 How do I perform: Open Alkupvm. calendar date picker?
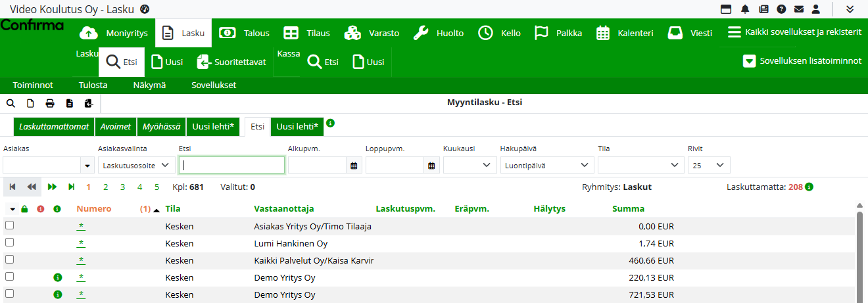pyautogui.click(x=354, y=166)
